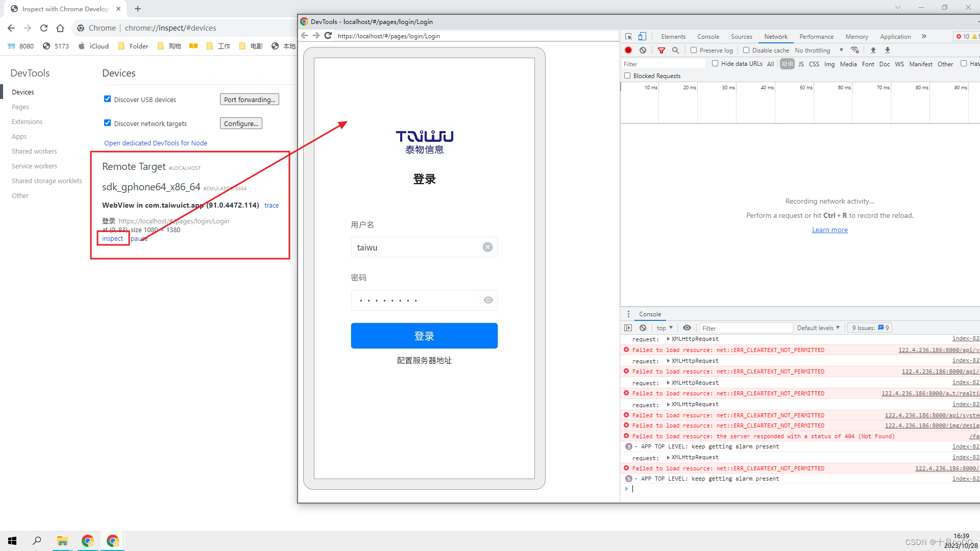Open the Default levels dropdown

click(818, 328)
